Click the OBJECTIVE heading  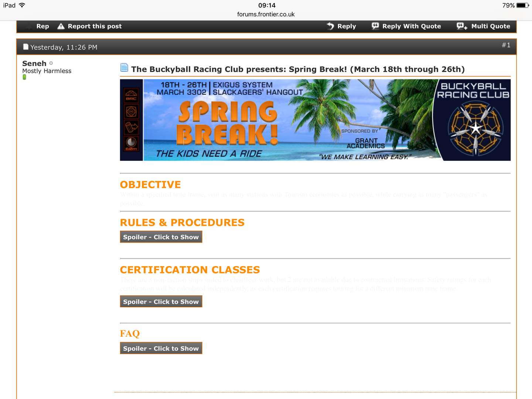pyautogui.click(x=150, y=184)
